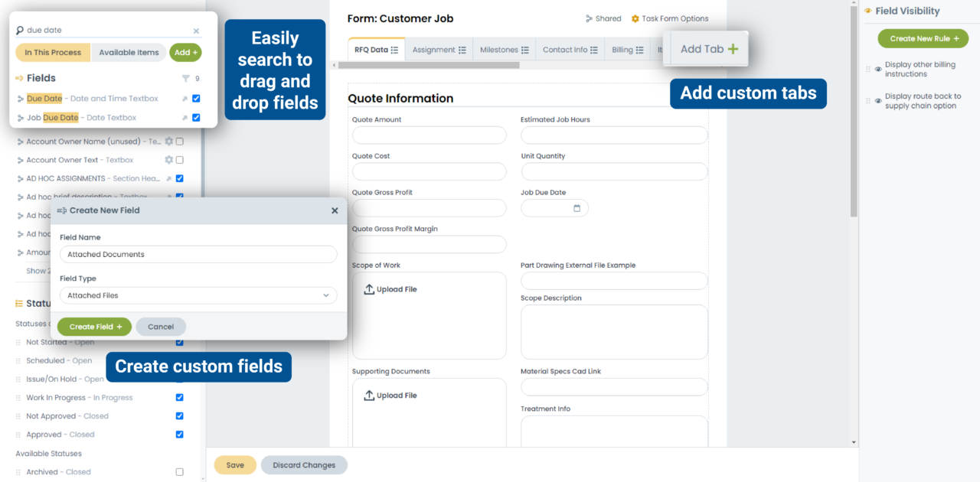
Task: Toggle the Work In Progress status checkbox
Action: (179, 397)
